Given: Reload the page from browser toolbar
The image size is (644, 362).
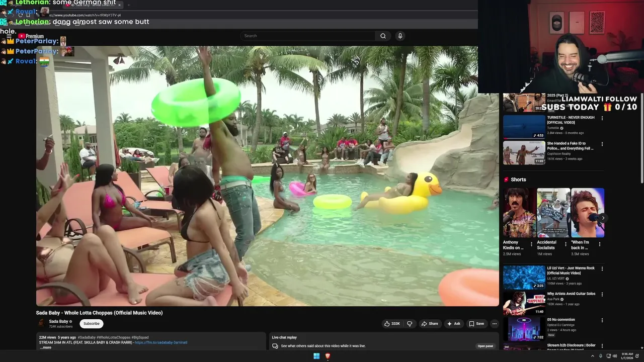Looking at the screenshot, I should pyautogui.click(x=21, y=15).
